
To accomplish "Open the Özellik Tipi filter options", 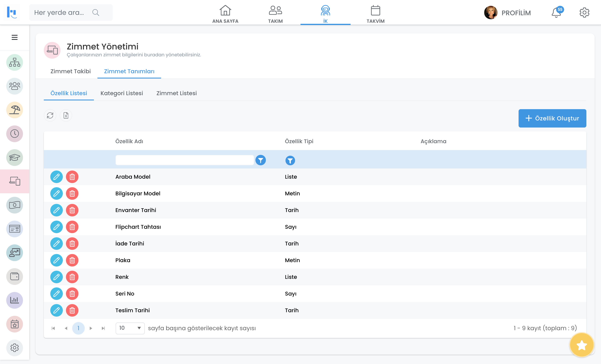I will pos(290,161).
